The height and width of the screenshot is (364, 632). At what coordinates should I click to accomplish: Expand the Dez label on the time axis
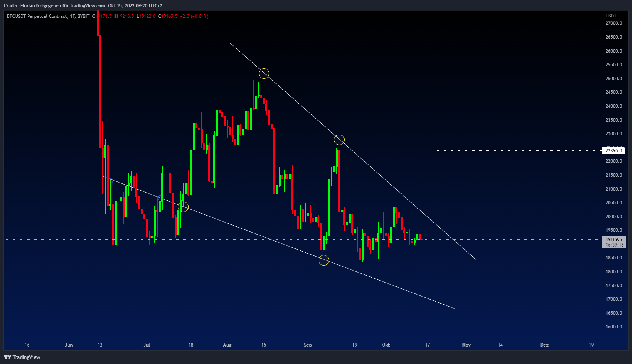(x=544, y=345)
